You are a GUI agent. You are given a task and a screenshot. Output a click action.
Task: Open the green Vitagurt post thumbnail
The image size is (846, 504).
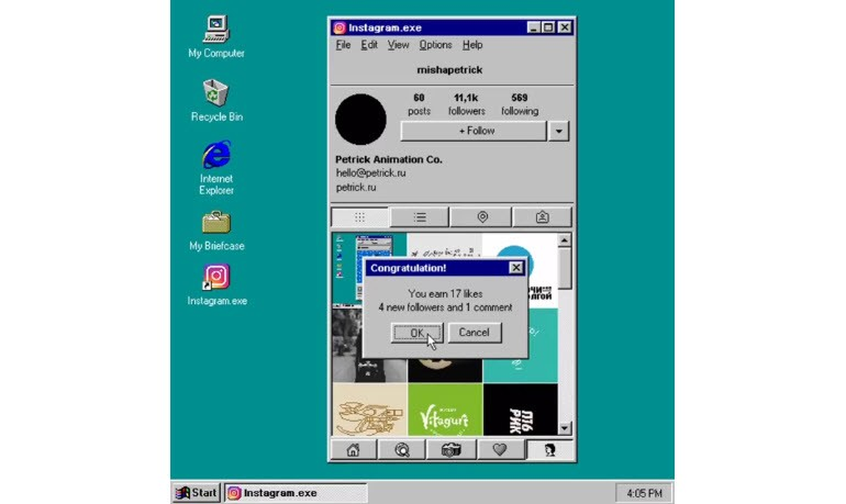tap(445, 409)
